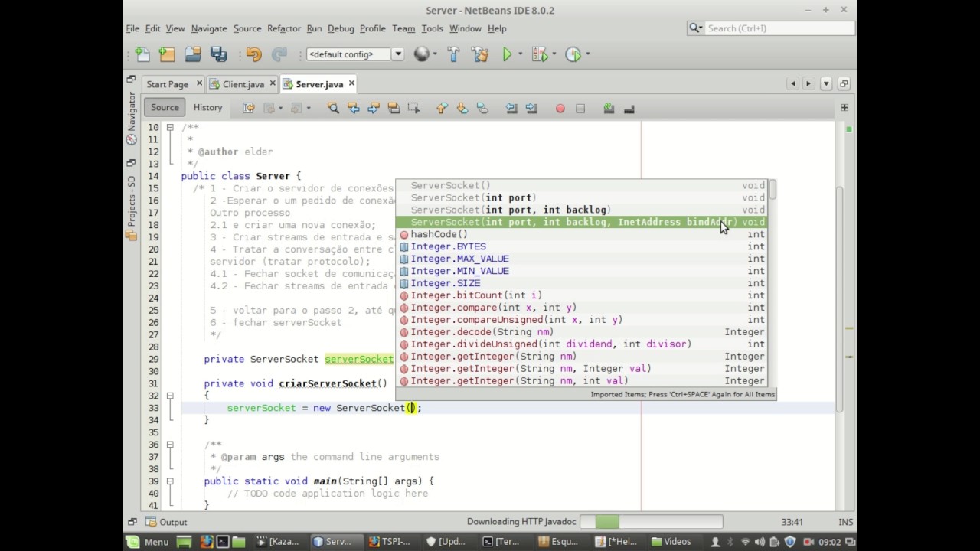This screenshot has width=980, height=551.
Task: Click the New File toolbar icon
Action: click(x=142, y=54)
